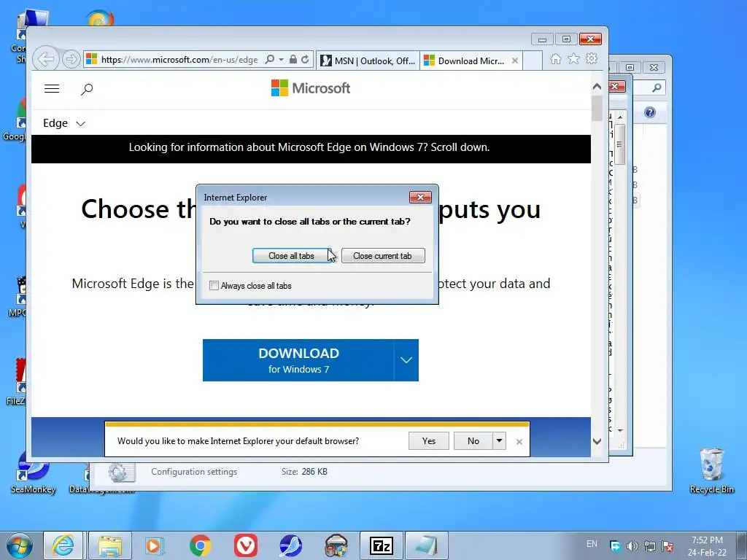Click the taskbar icon left of 7-Zip
The height and width of the screenshot is (560, 747).
[336, 545]
